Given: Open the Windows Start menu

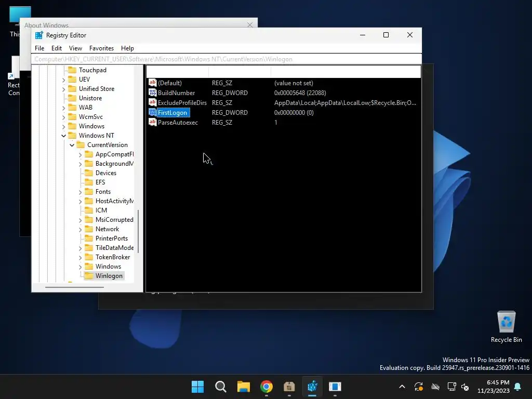Looking at the screenshot, I should pos(197,387).
